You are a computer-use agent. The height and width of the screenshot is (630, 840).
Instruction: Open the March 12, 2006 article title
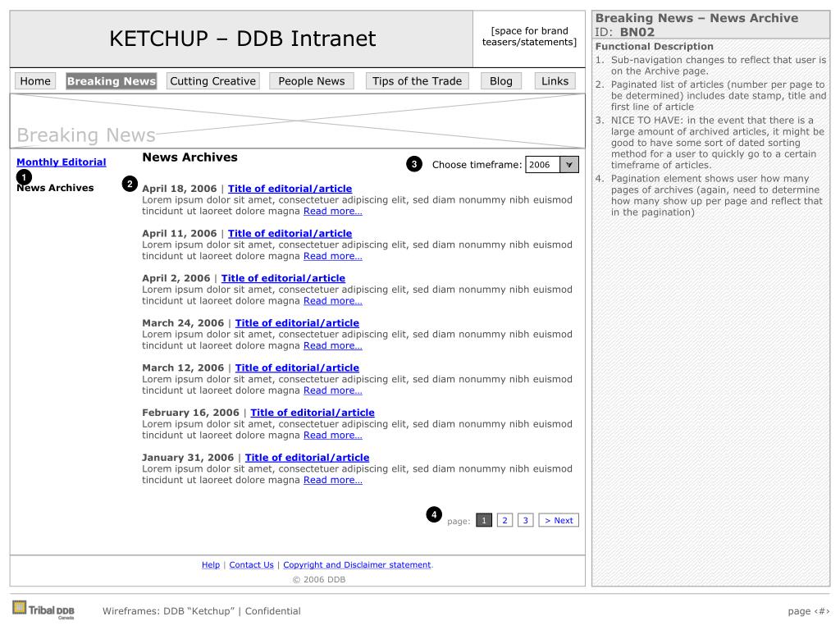(297, 368)
